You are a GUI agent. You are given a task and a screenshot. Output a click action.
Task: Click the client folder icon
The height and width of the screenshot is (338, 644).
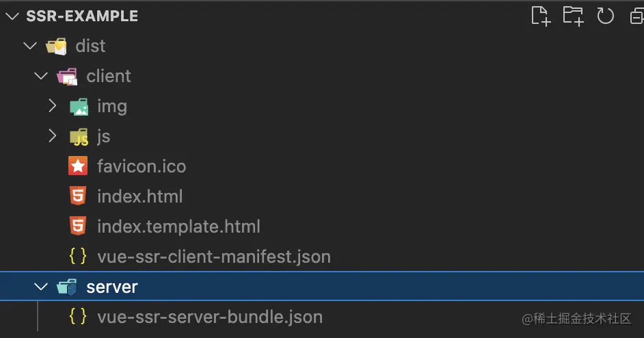(x=68, y=76)
